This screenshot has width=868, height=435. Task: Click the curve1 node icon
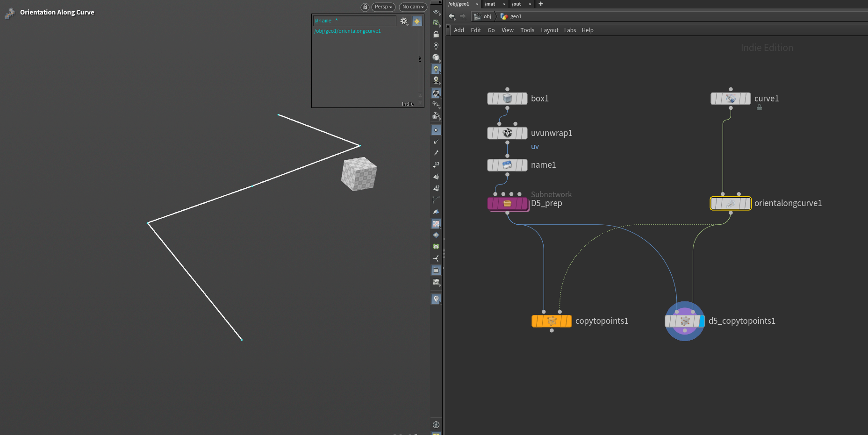point(731,99)
